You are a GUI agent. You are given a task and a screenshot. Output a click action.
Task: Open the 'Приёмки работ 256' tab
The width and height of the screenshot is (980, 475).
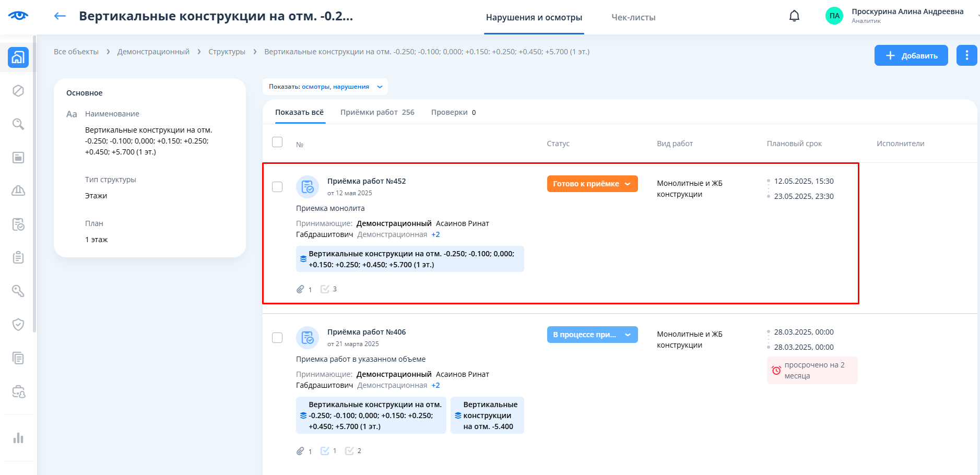tap(377, 112)
